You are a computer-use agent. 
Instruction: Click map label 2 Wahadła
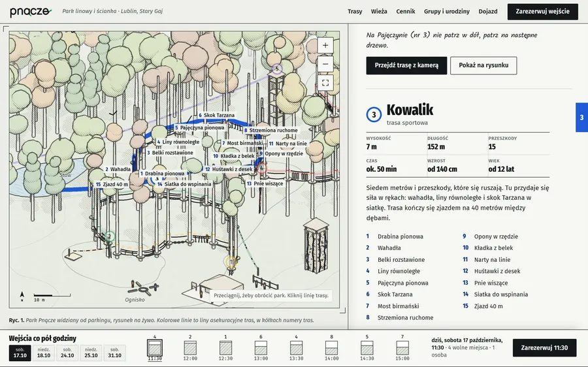[x=118, y=169]
